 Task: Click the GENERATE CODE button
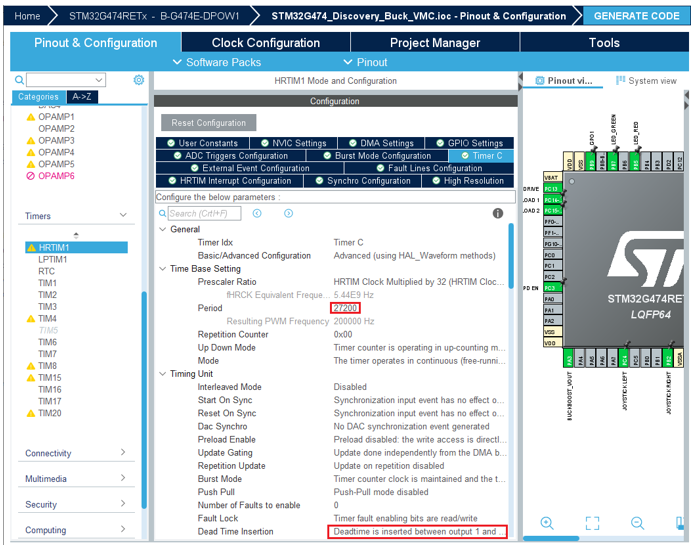pos(636,16)
